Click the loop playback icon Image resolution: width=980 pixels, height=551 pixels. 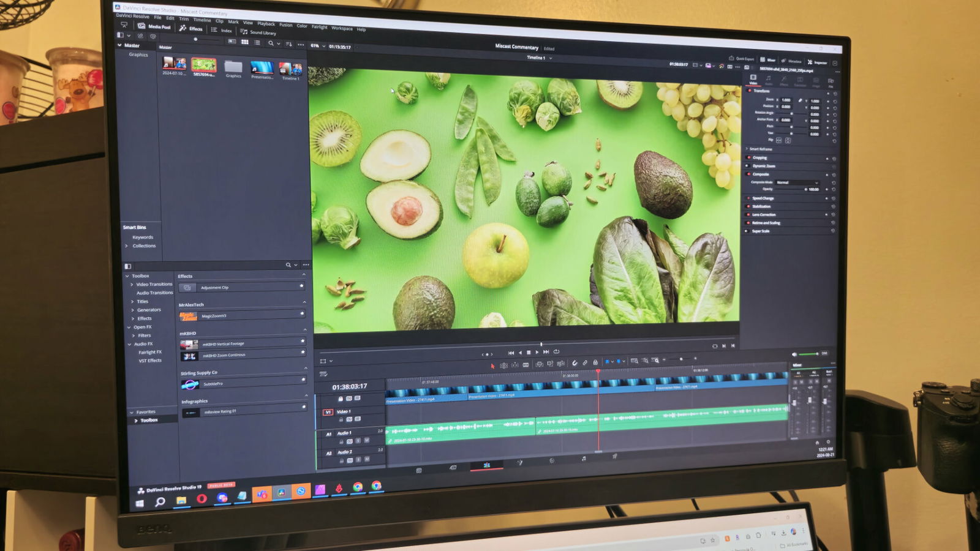556,351
